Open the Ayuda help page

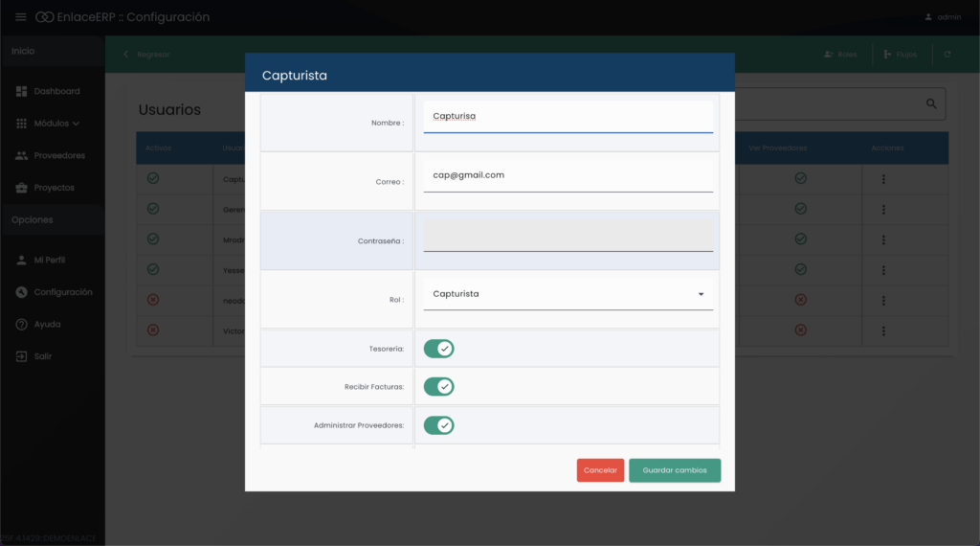tap(47, 324)
